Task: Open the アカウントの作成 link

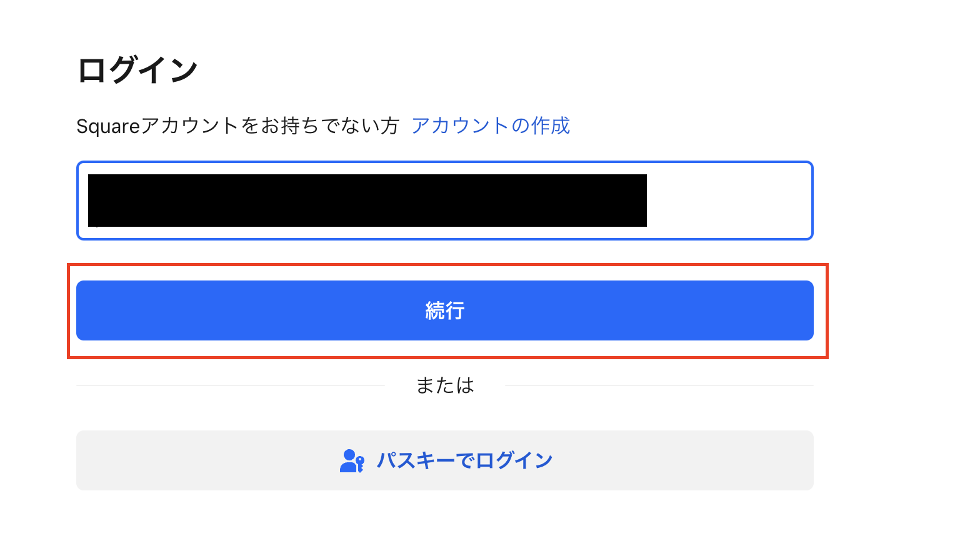Action: point(491,126)
